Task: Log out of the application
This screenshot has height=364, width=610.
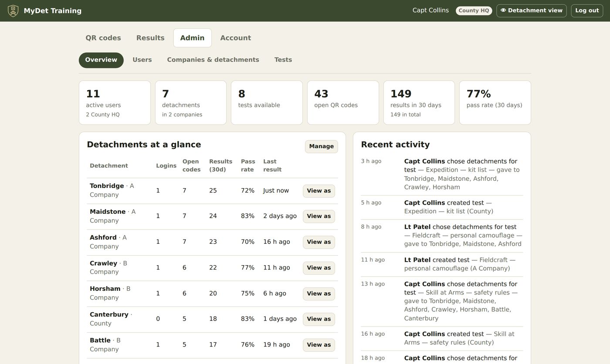Action: tap(587, 10)
